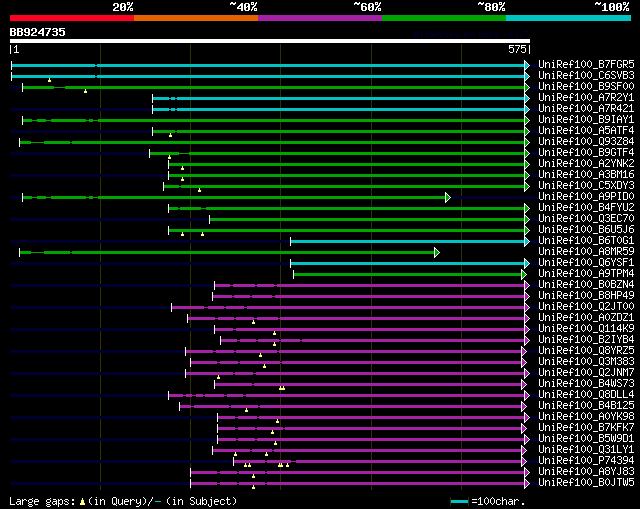Viewport: 640px width, 509px height.
Task: Click the orange ~40% identity legend segment
Action: 196,18
